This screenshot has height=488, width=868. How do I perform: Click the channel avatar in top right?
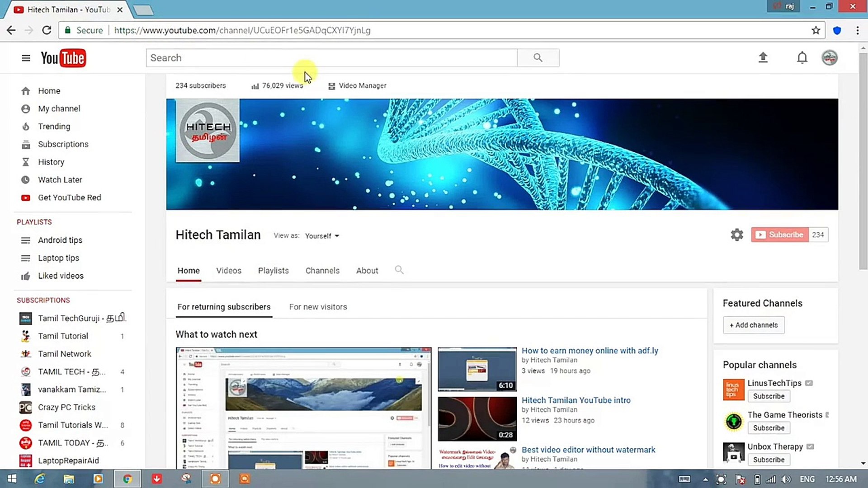pos(830,58)
